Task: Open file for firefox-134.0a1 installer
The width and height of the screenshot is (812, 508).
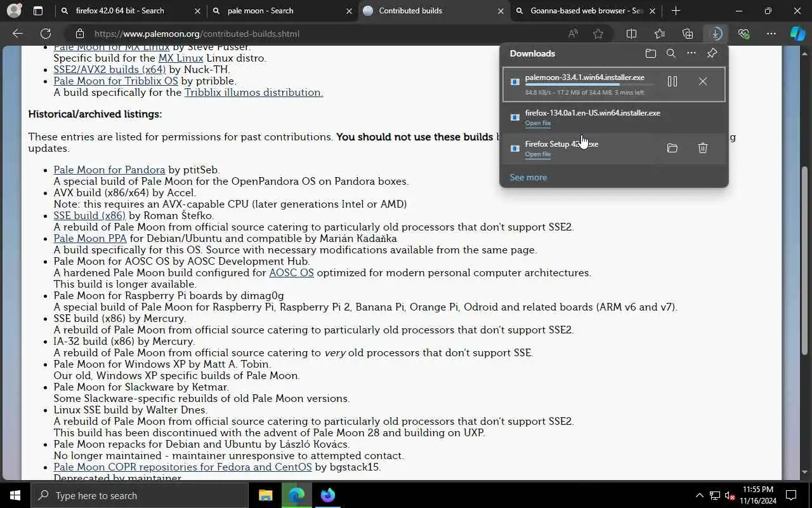Action: coord(538,123)
